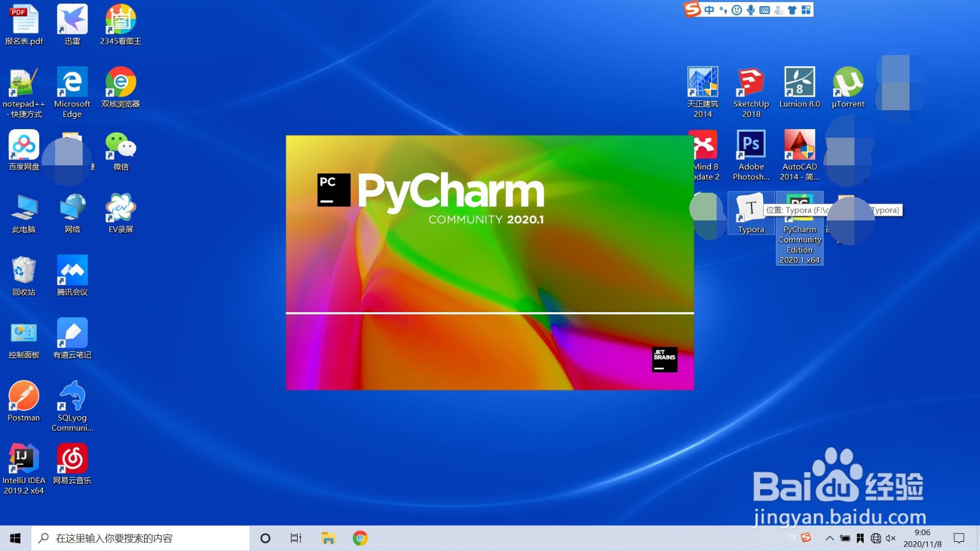Select the SketchUp 2018 icon

751,92
